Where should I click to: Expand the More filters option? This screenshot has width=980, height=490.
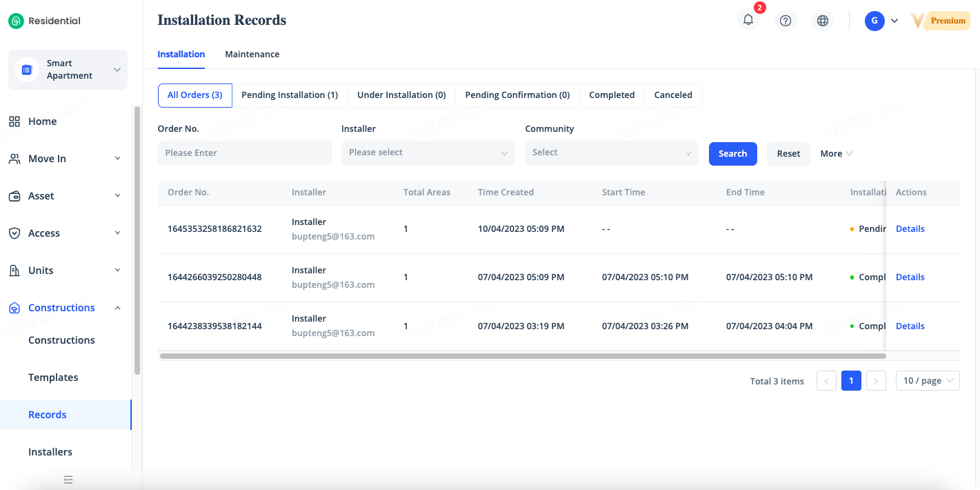coord(836,154)
